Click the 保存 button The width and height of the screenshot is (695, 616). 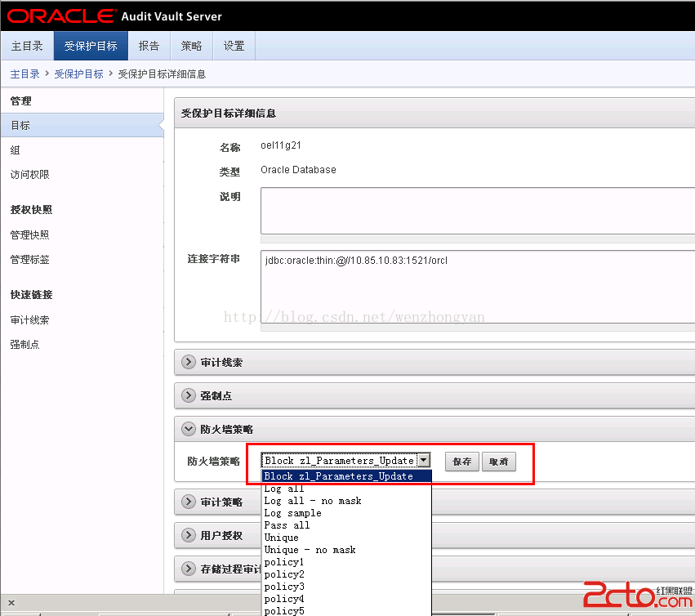pyautogui.click(x=462, y=462)
